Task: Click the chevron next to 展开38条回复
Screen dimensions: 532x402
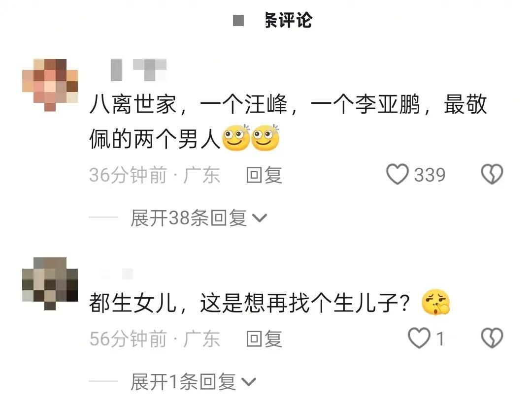Action: tap(260, 218)
